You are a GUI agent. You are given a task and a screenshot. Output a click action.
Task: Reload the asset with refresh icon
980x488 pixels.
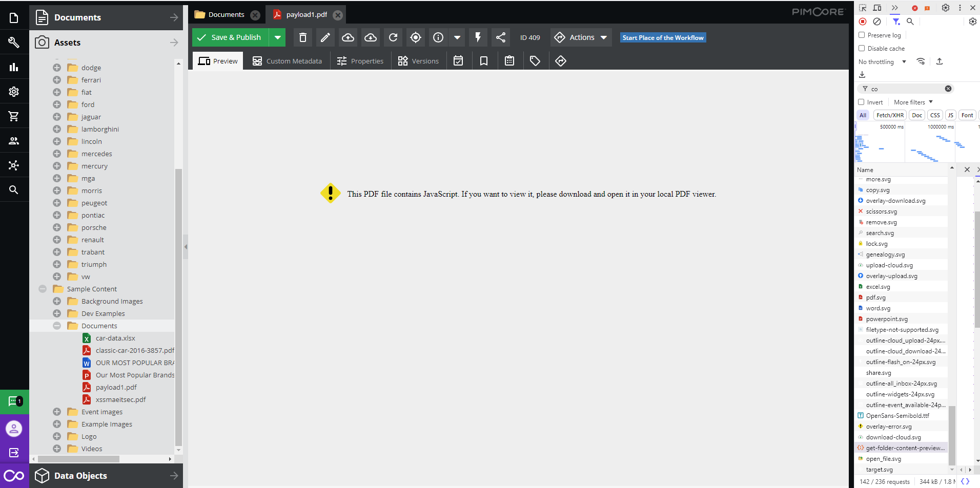pyautogui.click(x=393, y=37)
